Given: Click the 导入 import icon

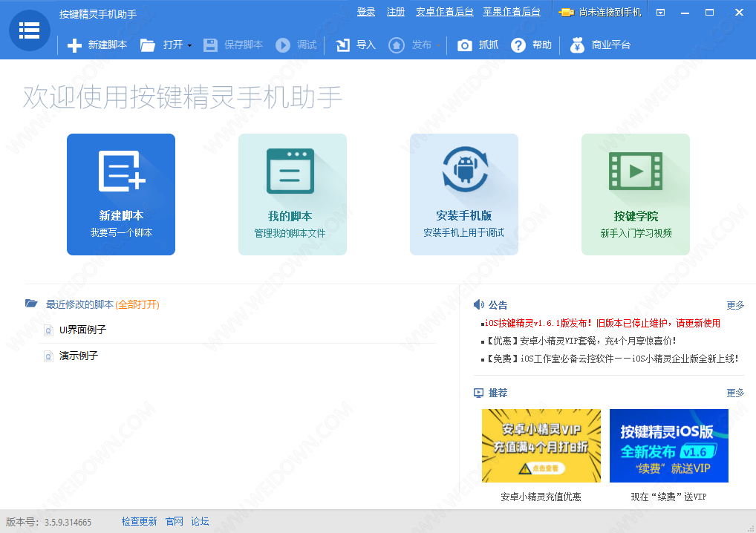Looking at the screenshot, I should pos(343,45).
